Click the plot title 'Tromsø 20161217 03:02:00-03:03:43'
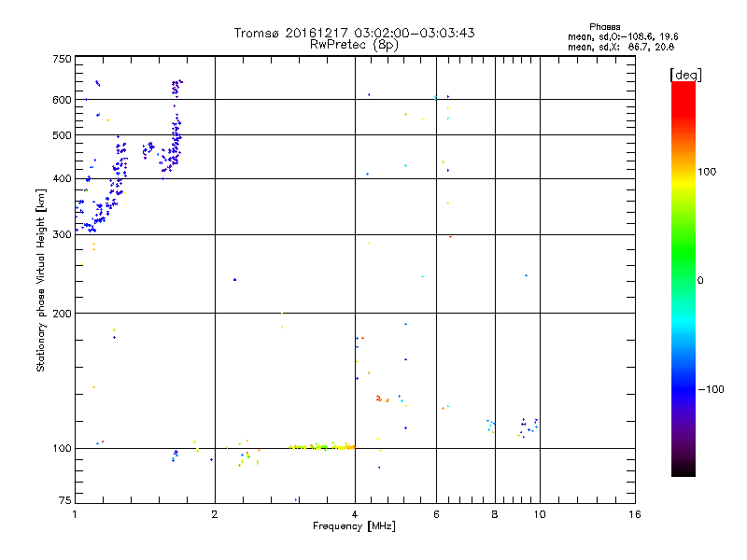This screenshot has height=560, width=747. [x=354, y=33]
